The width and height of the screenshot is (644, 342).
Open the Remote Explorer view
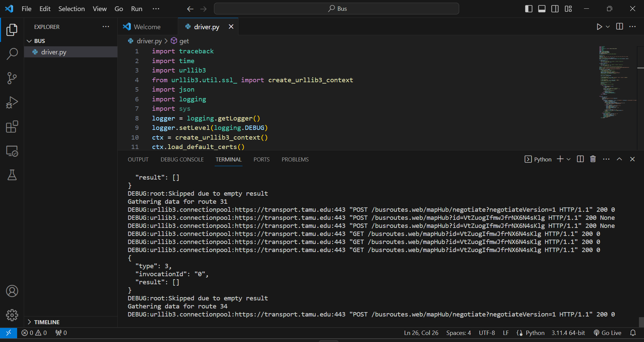(x=12, y=151)
